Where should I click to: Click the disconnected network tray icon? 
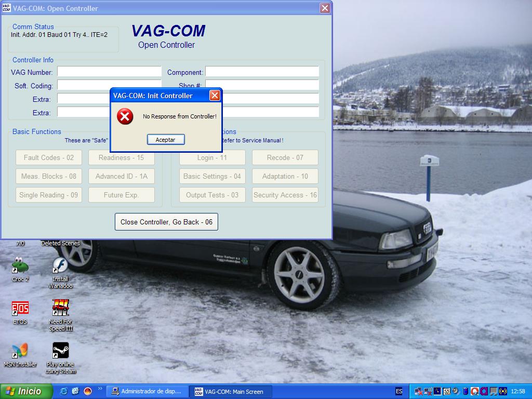419,392
